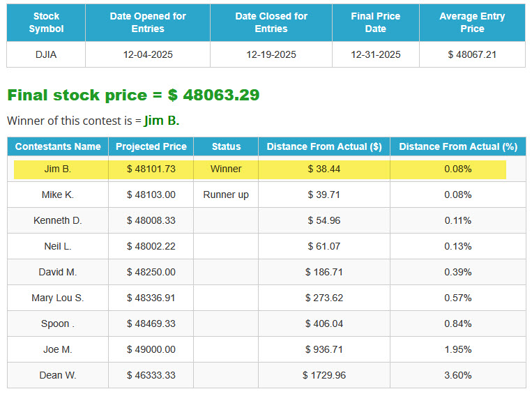
Task: Select the DJIA stock symbol cell
Action: pos(46,54)
